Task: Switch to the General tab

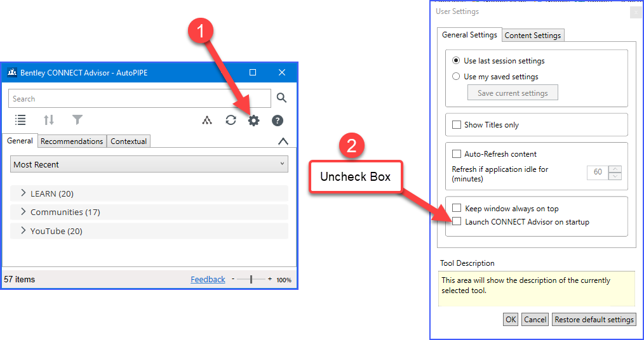Action: coord(20,141)
